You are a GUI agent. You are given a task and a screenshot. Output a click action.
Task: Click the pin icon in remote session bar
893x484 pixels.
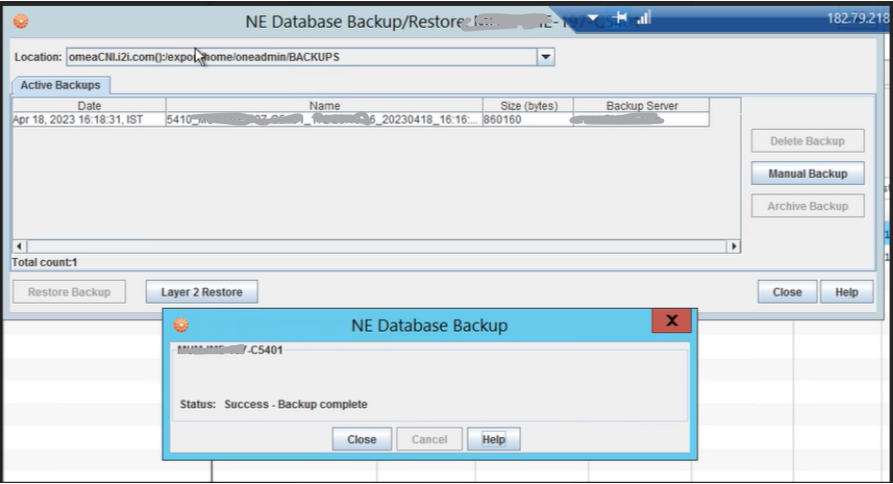tap(621, 18)
